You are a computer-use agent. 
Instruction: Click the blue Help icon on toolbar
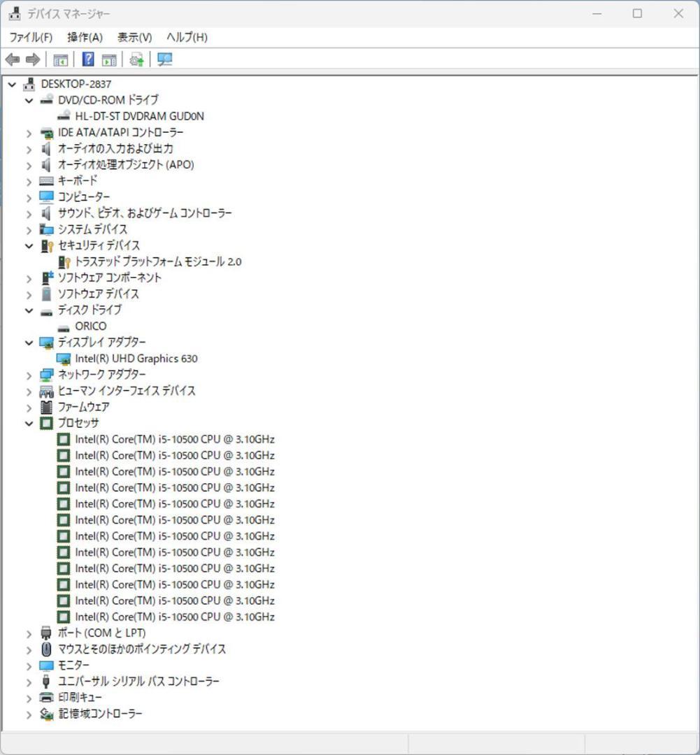click(x=87, y=59)
